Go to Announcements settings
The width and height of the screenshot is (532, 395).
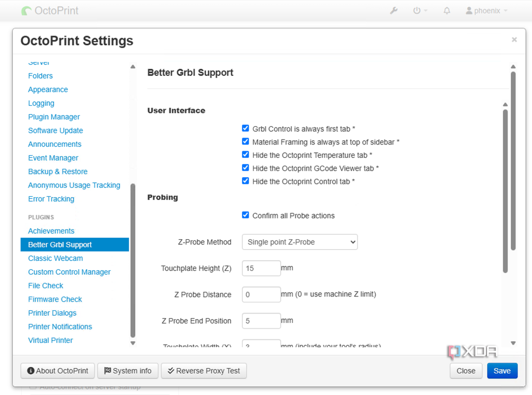pyautogui.click(x=55, y=144)
